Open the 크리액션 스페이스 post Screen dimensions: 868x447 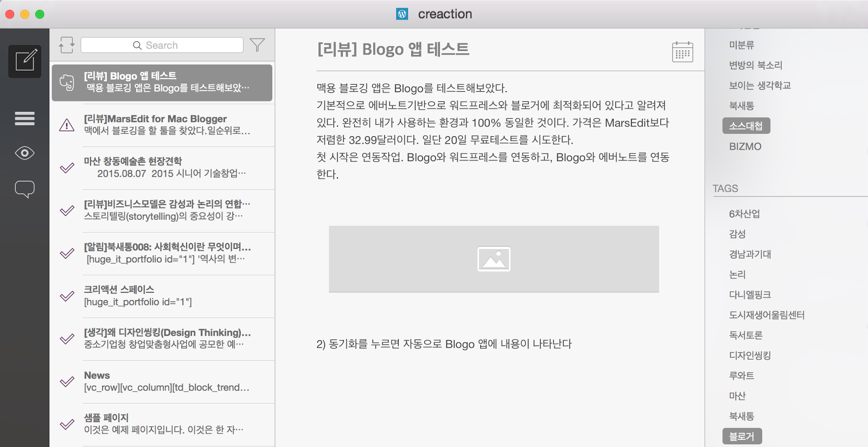tap(162, 296)
